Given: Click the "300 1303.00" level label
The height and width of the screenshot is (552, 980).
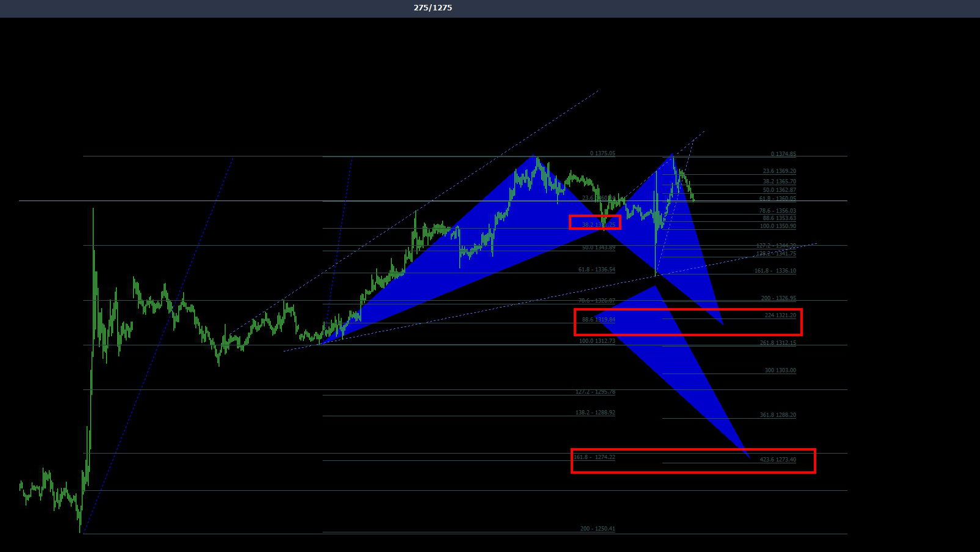Looking at the screenshot, I should 780,370.
